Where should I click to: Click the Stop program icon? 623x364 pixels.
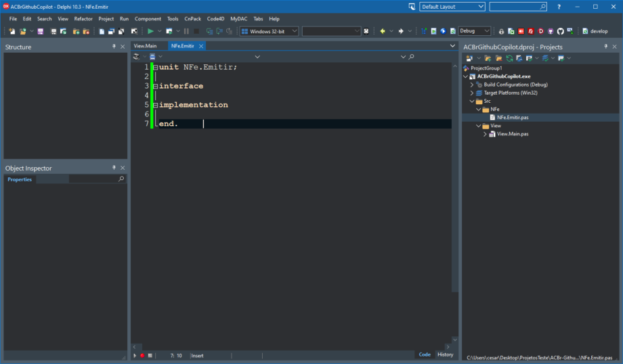(196, 31)
